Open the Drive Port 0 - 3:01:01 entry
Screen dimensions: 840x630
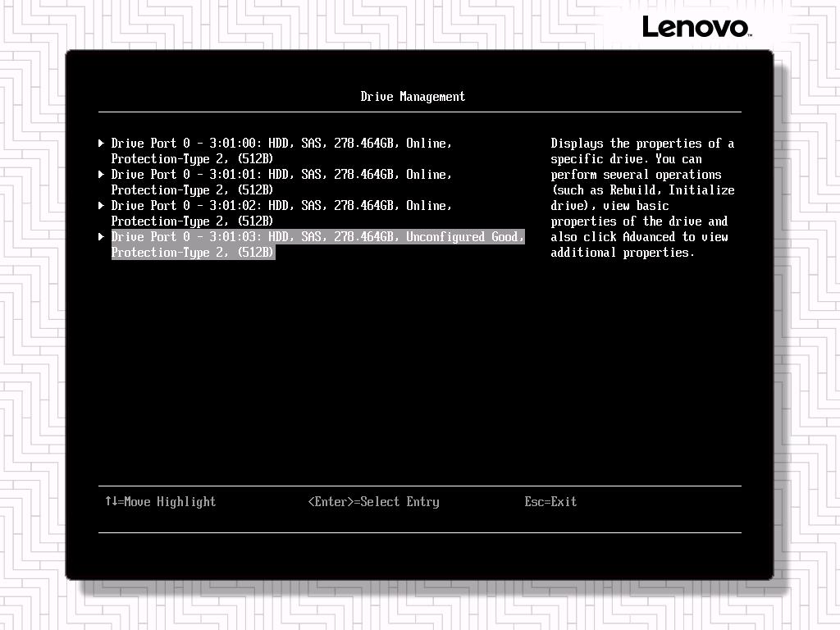(281, 175)
